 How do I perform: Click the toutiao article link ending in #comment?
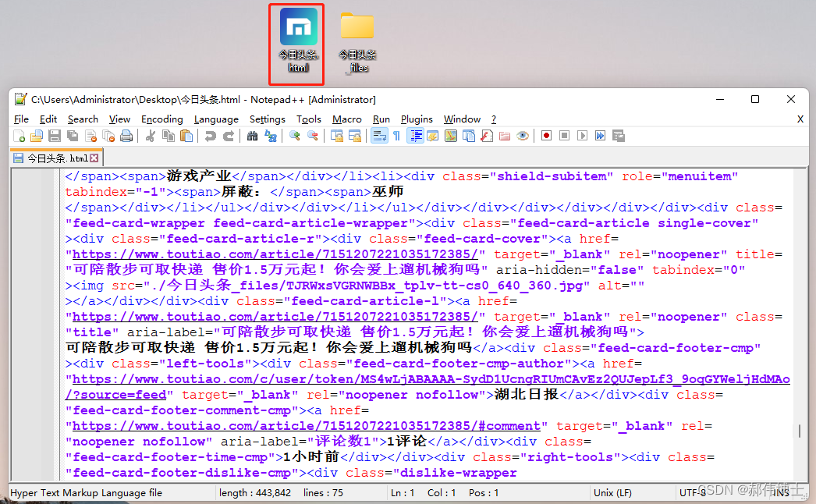click(307, 426)
